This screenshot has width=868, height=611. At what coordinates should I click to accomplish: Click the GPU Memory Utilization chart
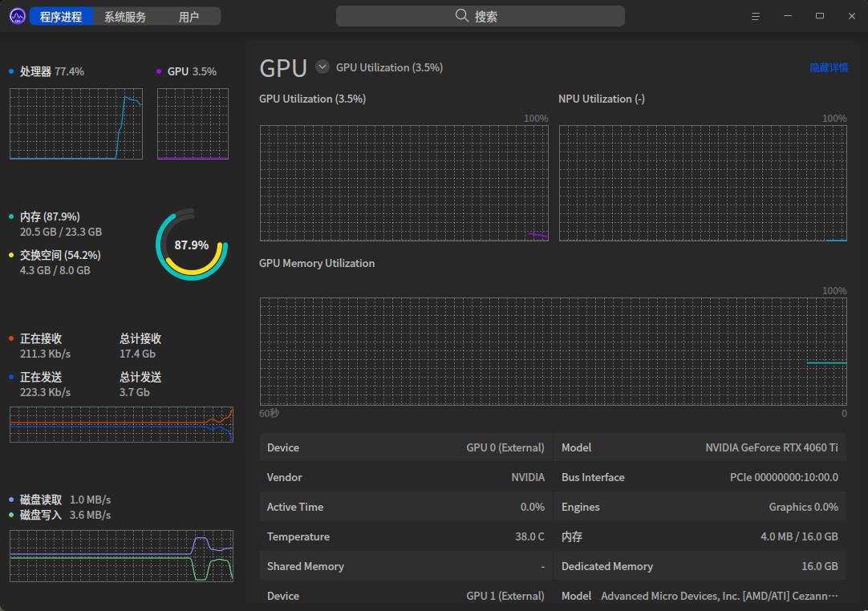[x=553, y=351]
